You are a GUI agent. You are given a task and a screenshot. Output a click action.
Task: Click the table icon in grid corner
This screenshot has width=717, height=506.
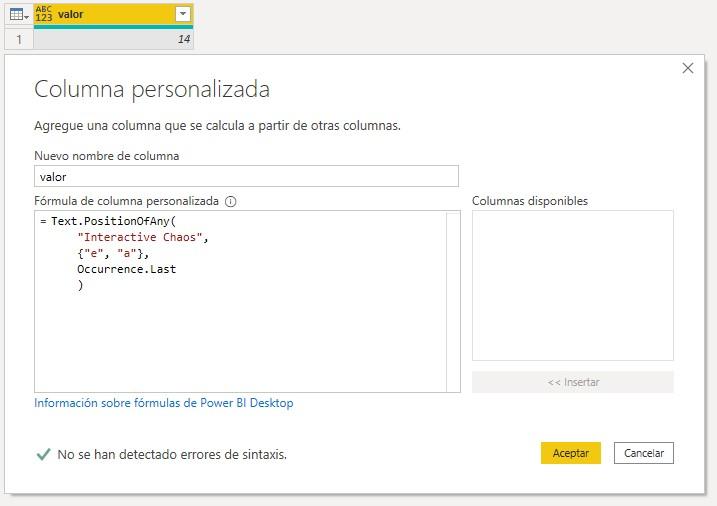[x=17, y=14]
